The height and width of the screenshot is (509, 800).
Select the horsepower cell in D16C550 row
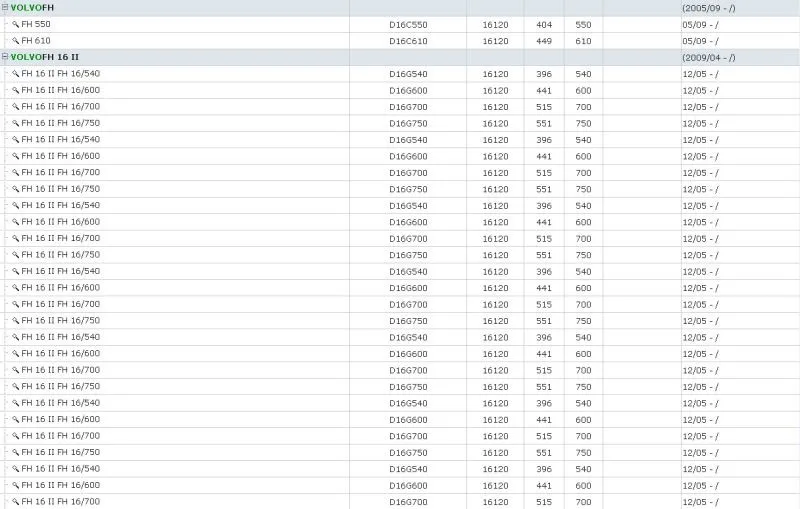(x=583, y=25)
